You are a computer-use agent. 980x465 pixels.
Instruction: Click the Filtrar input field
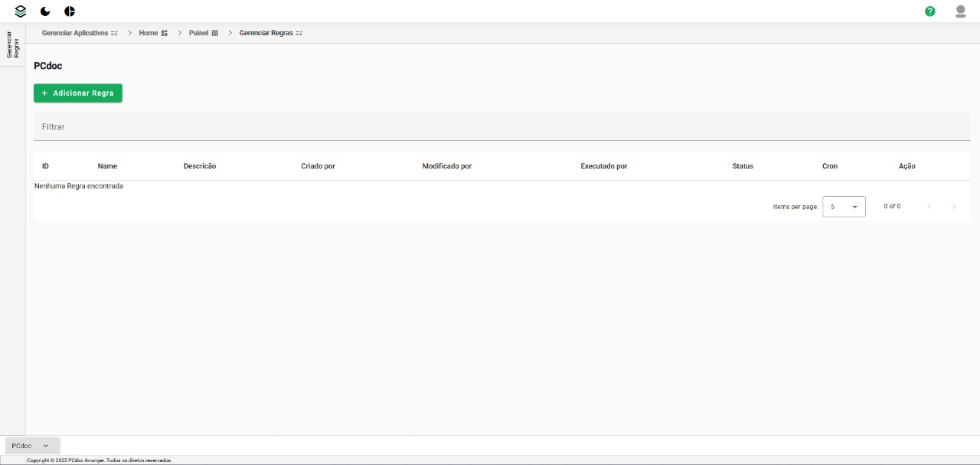coord(501,127)
